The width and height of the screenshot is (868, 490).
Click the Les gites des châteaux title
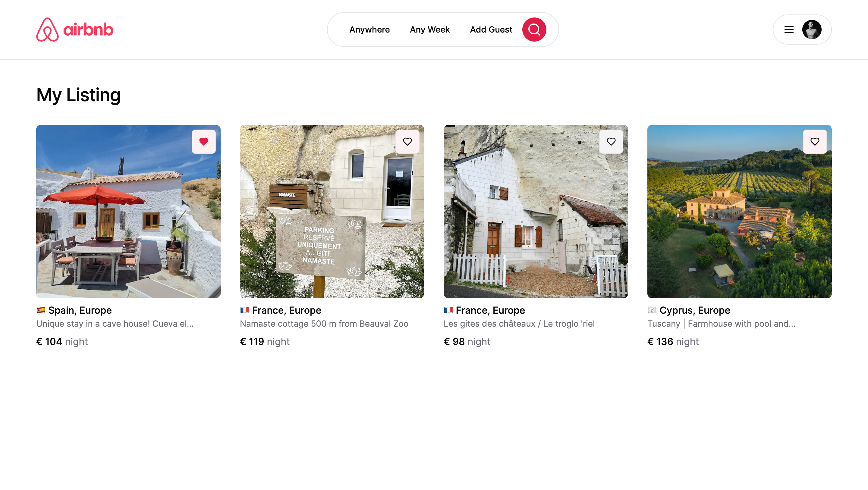click(519, 324)
